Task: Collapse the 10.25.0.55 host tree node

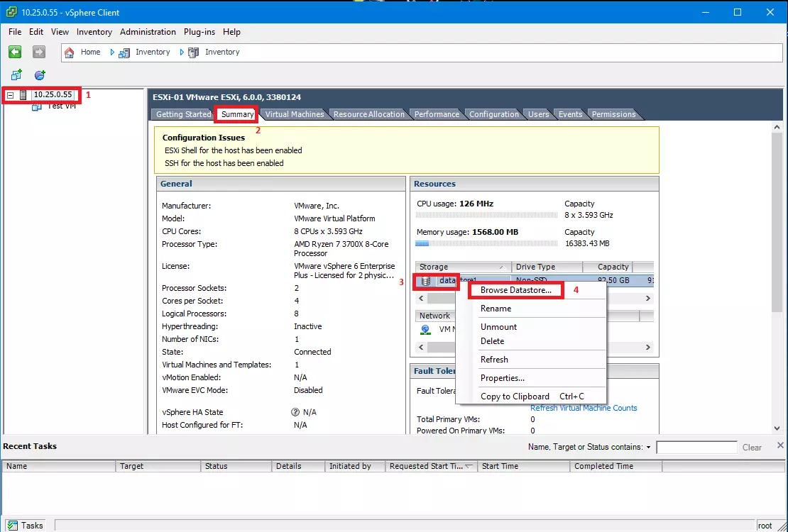Action: (x=10, y=95)
